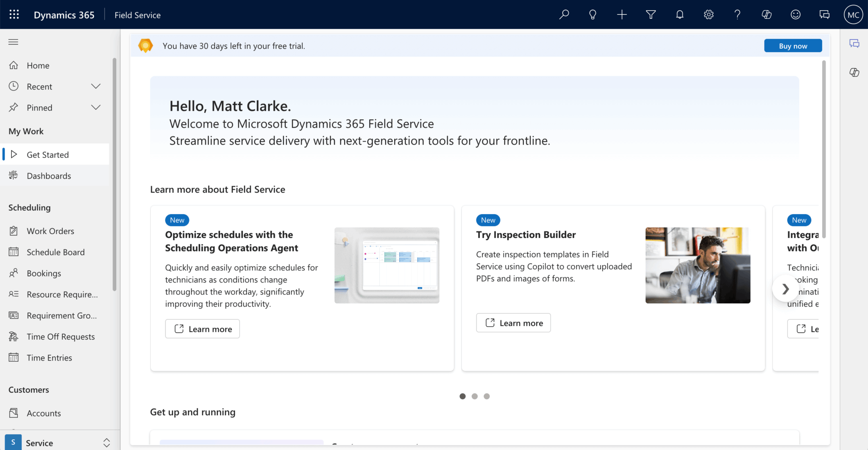
Task: Open Copilot from the top bar
Action: [x=766, y=15]
